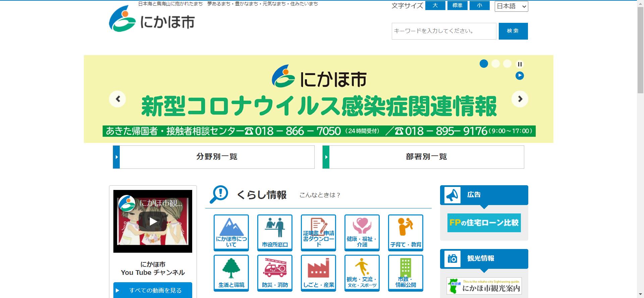Open the しごと・産業 factory icon

(x=318, y=273)
